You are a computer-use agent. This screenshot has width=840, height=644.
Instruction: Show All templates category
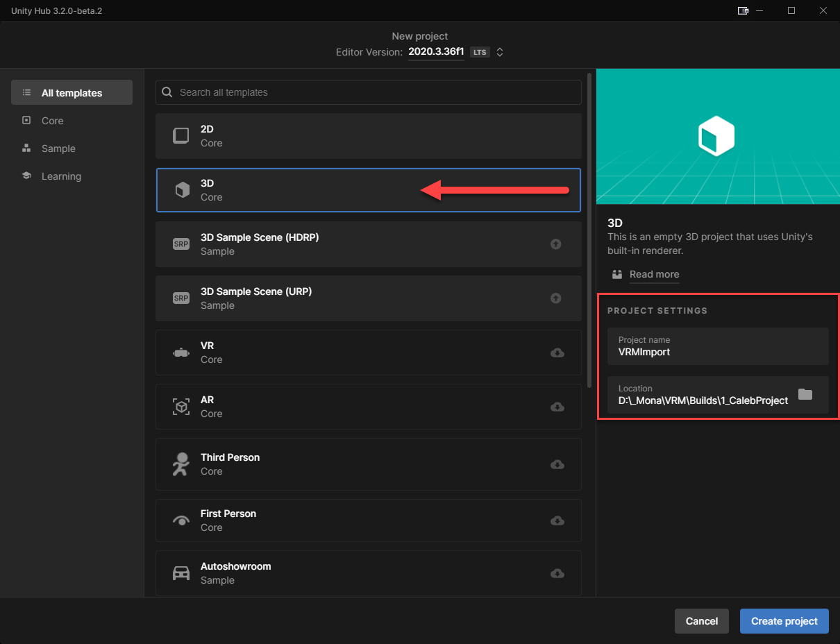click(72, 92)
